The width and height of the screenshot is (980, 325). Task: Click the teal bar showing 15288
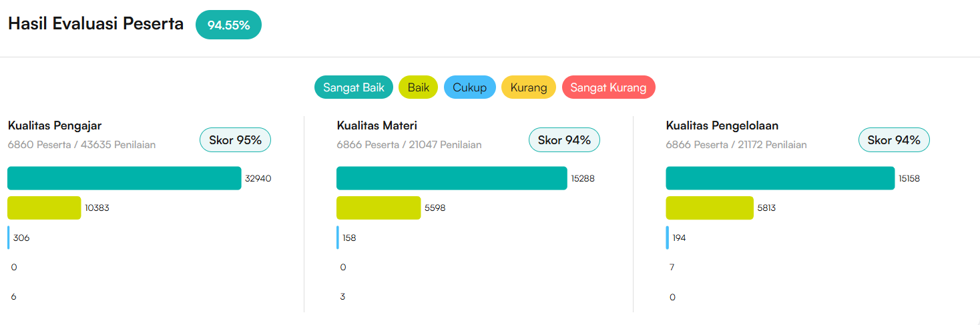point(451,178)
